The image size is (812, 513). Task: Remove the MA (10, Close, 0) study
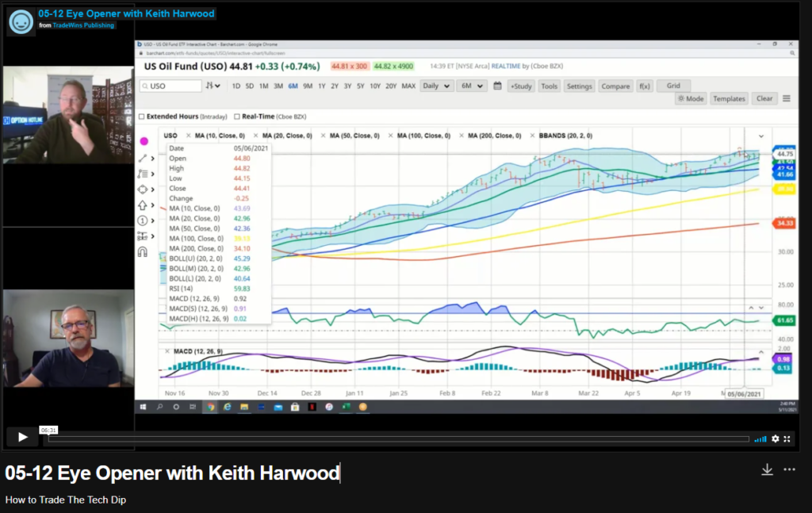(188, 136)
